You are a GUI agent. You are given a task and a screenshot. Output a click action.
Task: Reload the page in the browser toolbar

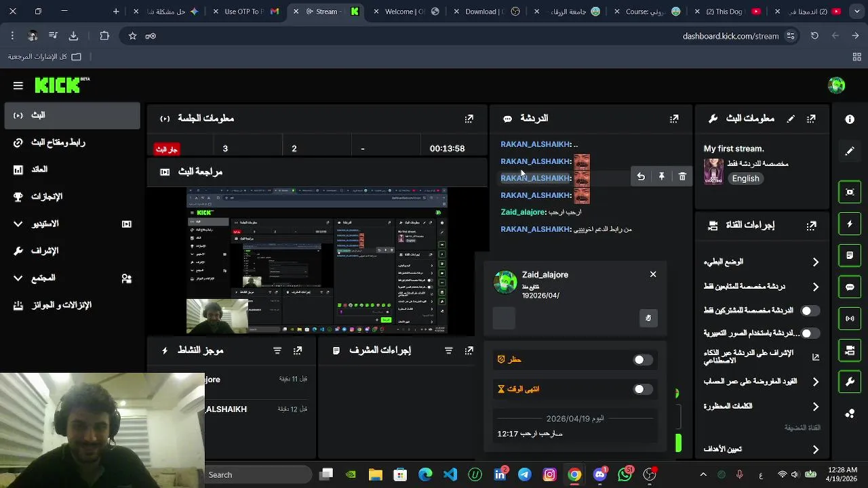814,36
